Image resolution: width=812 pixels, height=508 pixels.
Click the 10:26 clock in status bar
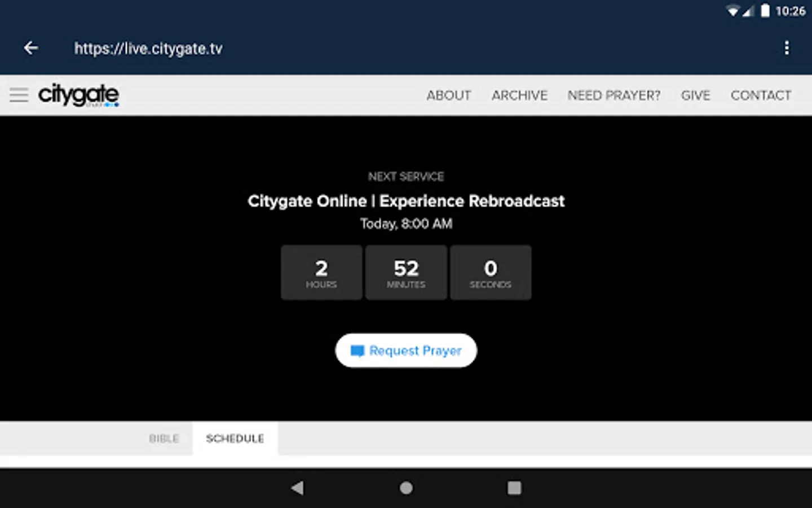[x=791, y=11]
